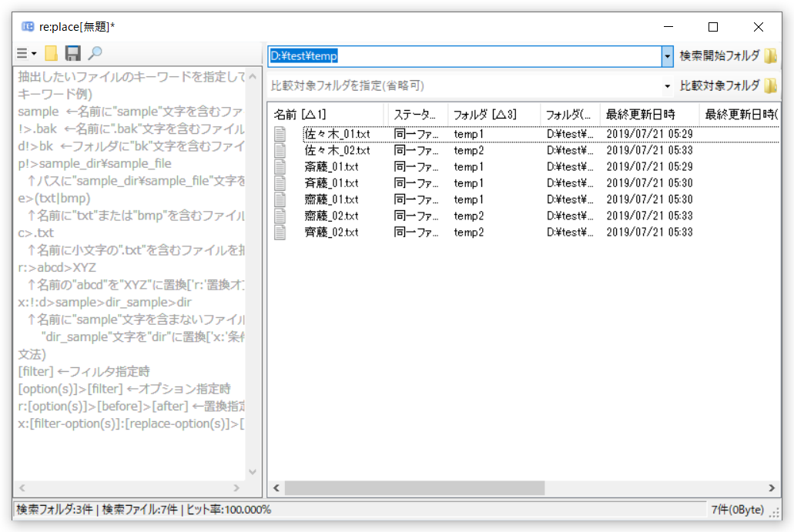Select the 齋藤_01.txt file name

(x=331, y=199)
